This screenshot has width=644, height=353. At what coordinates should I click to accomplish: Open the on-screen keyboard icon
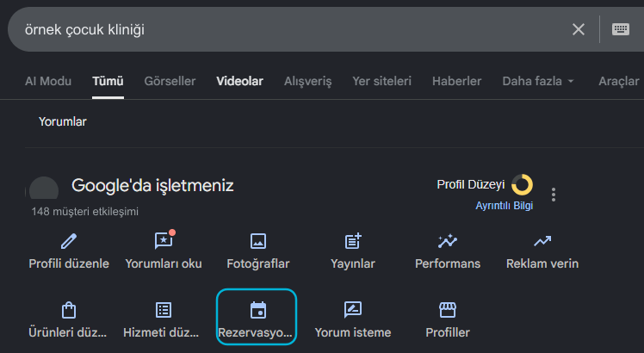click(x=620, y=29)
